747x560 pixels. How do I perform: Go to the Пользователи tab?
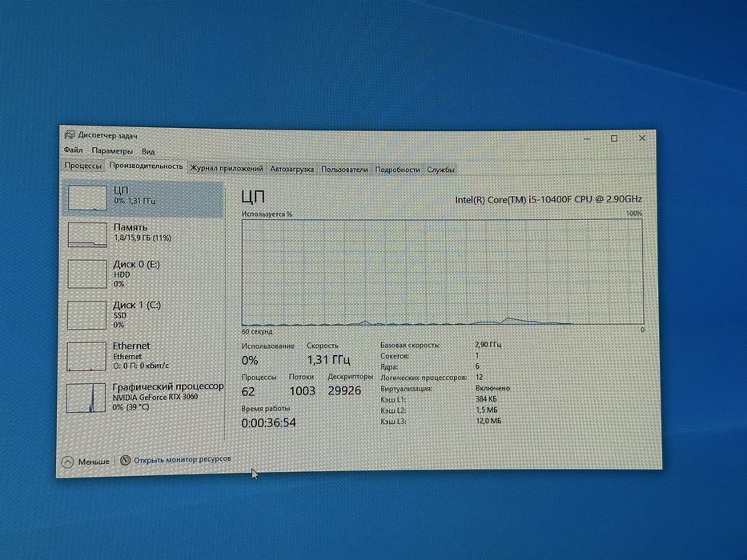pos(344,169)
